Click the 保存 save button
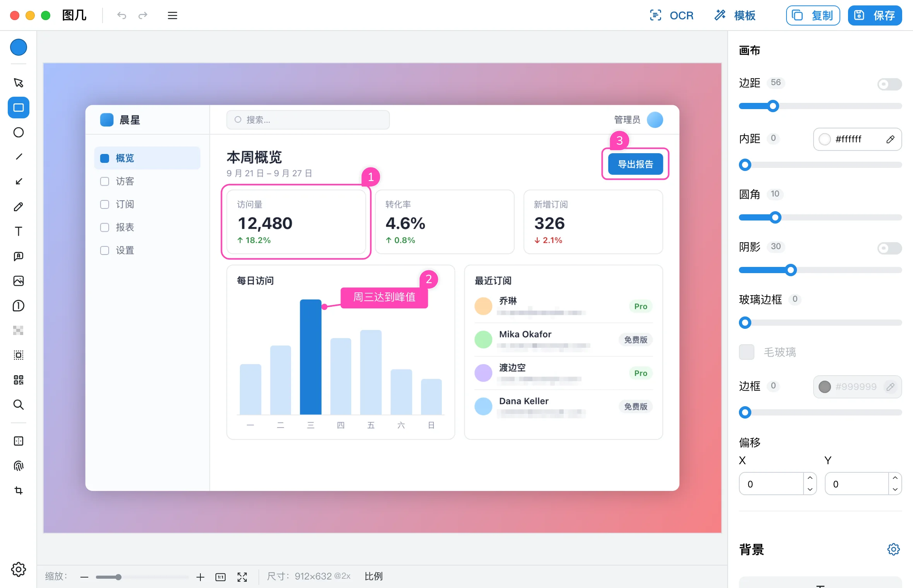This screenshot has height=588, width=913. (x=875, y=15)
